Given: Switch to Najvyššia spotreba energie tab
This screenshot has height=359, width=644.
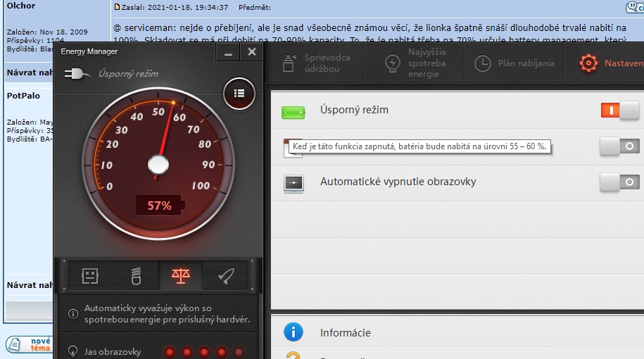Looking at the screenshot, I should (417, 63).
